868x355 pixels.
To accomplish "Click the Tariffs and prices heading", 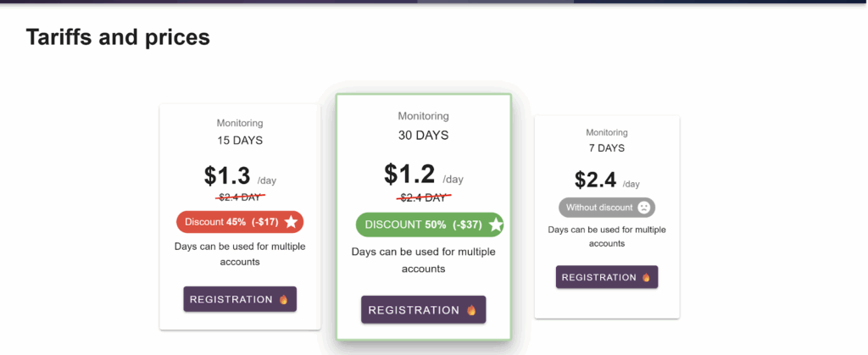I will tap(118, 36).
